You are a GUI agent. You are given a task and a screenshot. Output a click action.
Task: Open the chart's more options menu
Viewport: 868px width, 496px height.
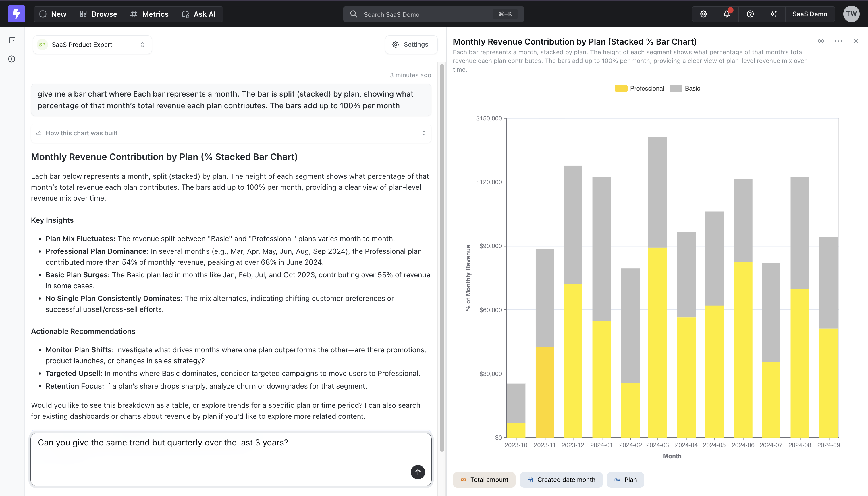(x=838, y=41)
